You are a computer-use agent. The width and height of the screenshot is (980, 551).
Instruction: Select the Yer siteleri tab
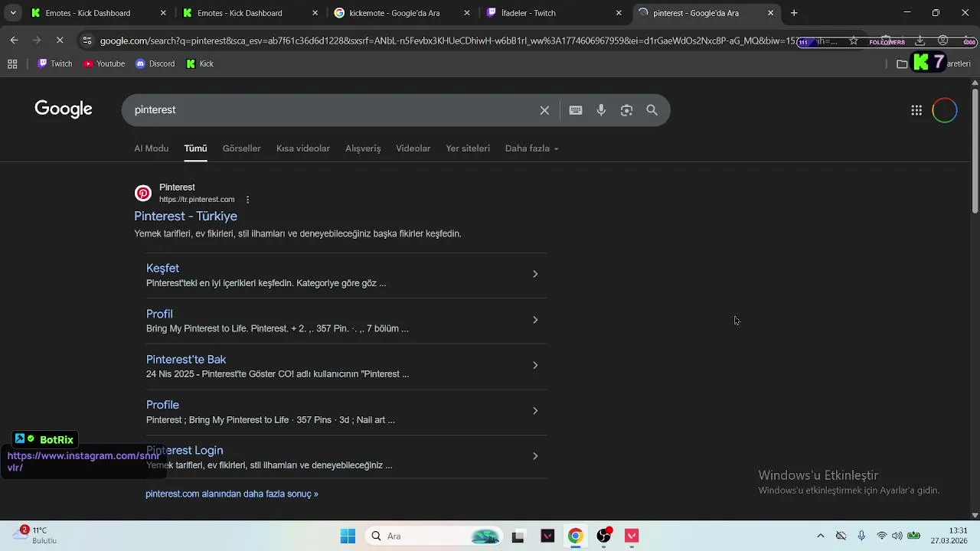468,148
